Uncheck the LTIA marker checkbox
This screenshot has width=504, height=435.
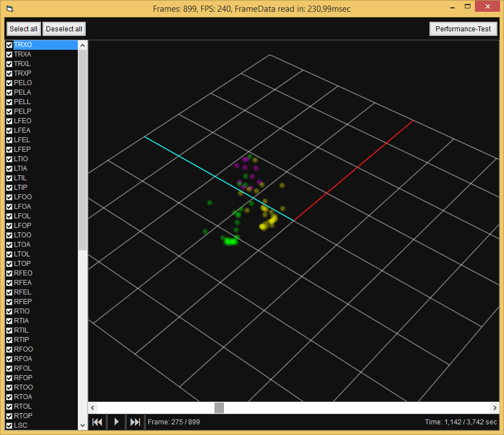pos(9,168)
